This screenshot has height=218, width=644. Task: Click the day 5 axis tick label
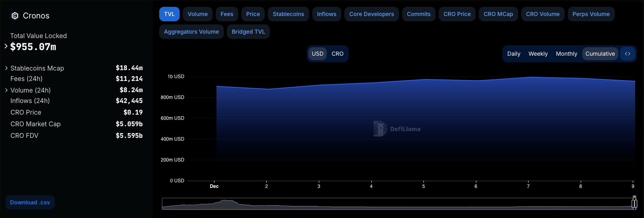[423, 186]
